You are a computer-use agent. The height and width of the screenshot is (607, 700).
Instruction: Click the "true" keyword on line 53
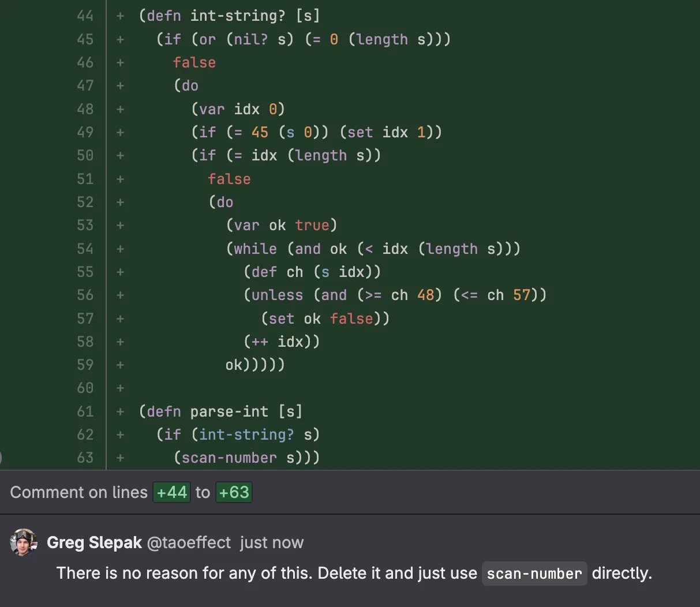[312, 225]
